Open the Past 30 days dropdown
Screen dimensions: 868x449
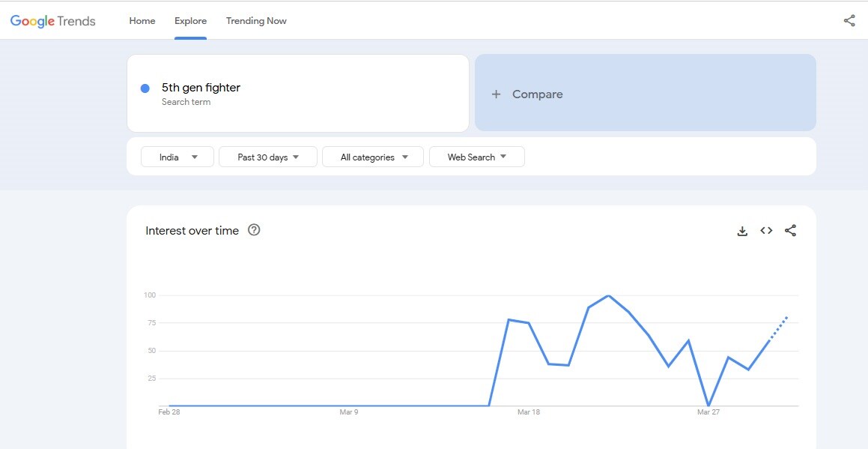pyautogui.click(x=267, y=157)
